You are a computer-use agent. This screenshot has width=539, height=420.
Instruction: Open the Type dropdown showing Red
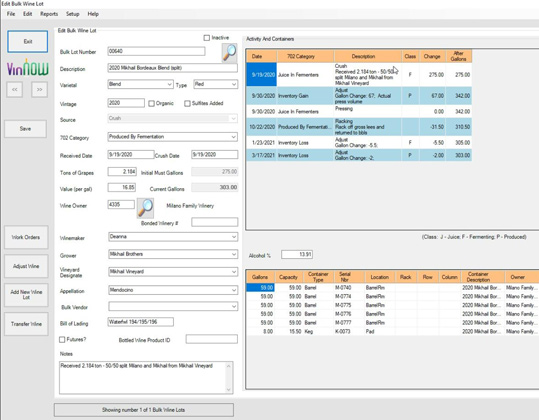[216, 84]
